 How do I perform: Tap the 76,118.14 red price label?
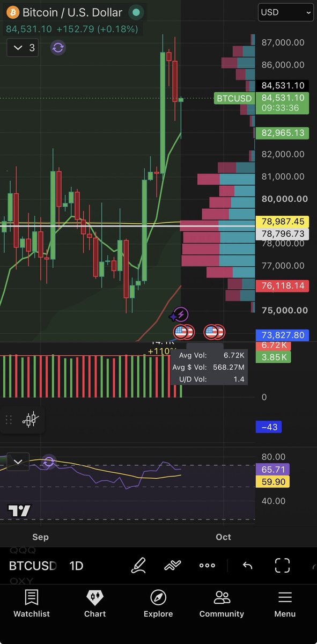click(x=282, y=286)
